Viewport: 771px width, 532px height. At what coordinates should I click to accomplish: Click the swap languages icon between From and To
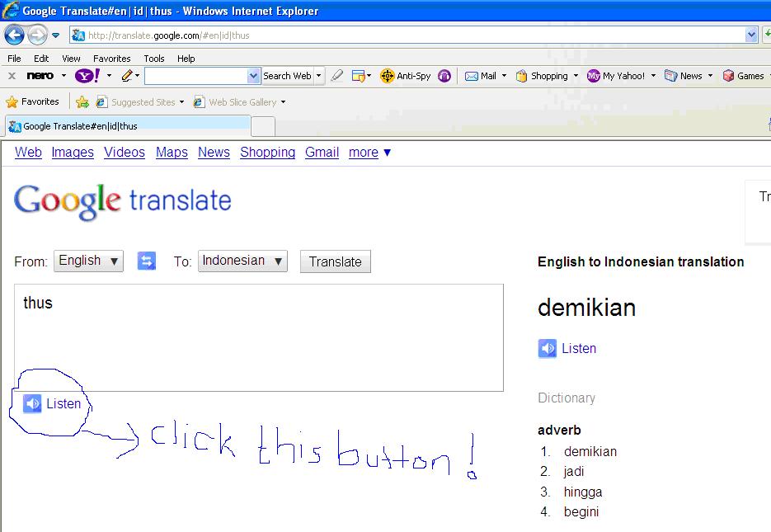tap(146, 261)
